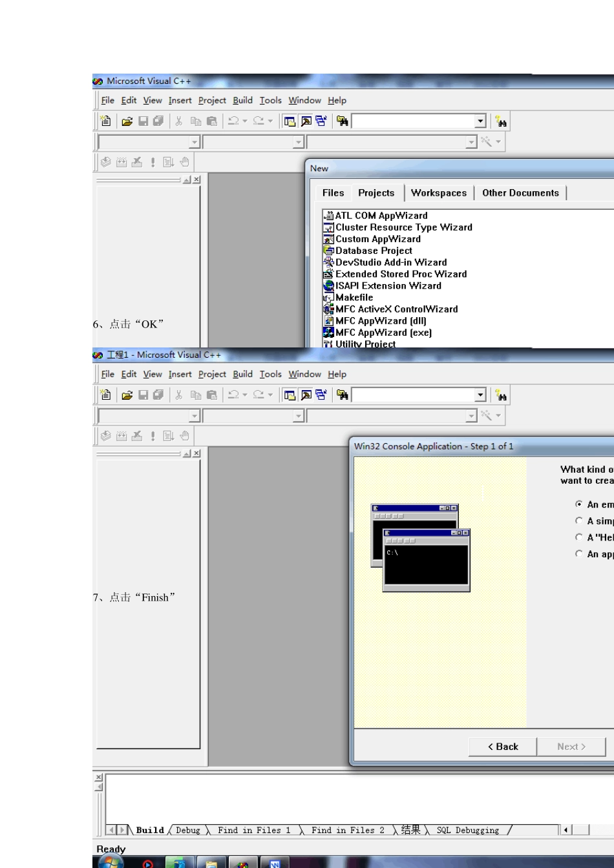Expand Redo history arrow in 工程1 window
The width and height of the screenshot is (614, 868).
click(x=270, y=395)
